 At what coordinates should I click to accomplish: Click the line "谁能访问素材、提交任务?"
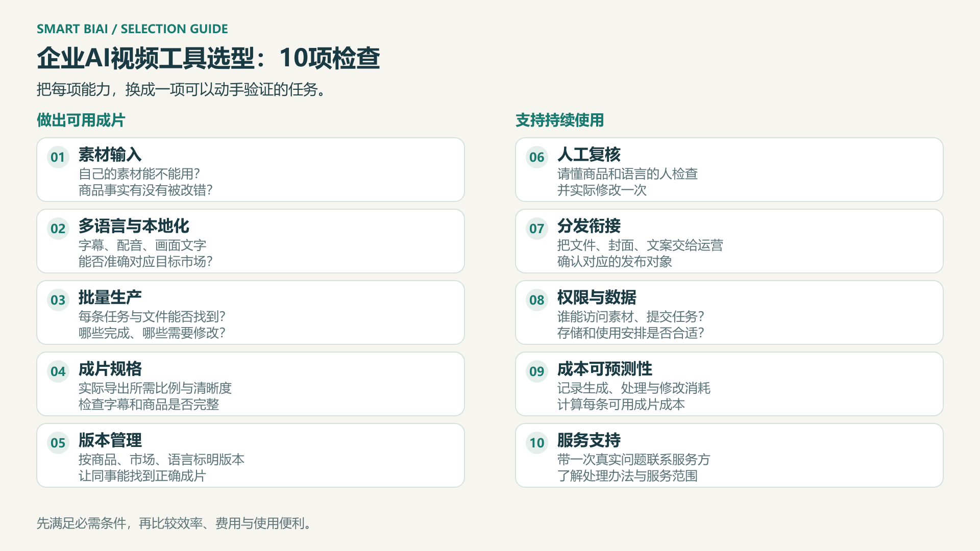click(631, 317)
